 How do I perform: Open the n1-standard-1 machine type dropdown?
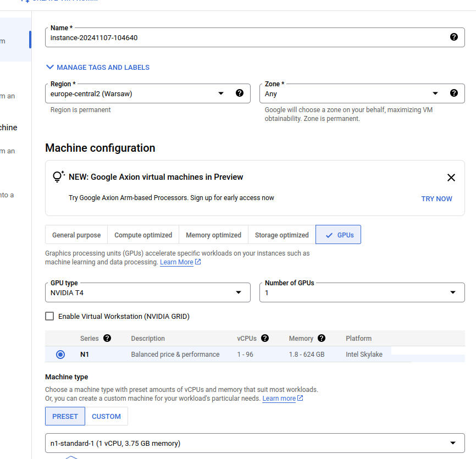[254, 443]
